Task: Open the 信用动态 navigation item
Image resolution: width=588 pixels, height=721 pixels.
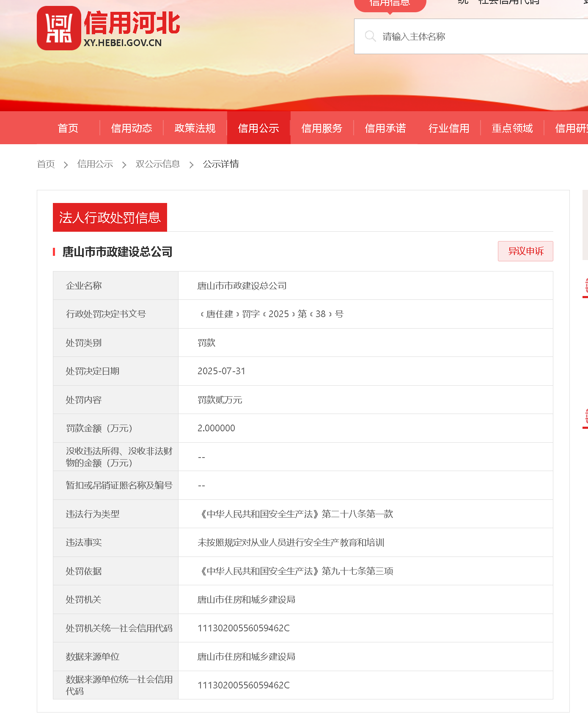Action: pyautogui.click(x=132, y=128)
